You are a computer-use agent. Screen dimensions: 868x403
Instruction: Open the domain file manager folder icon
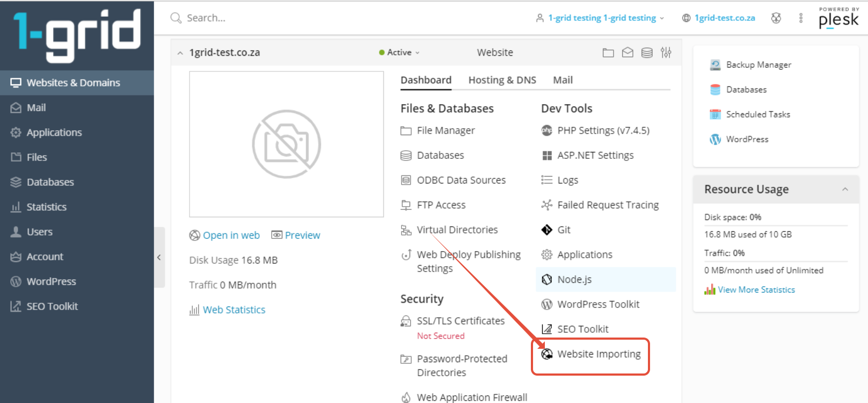[608, 53]
